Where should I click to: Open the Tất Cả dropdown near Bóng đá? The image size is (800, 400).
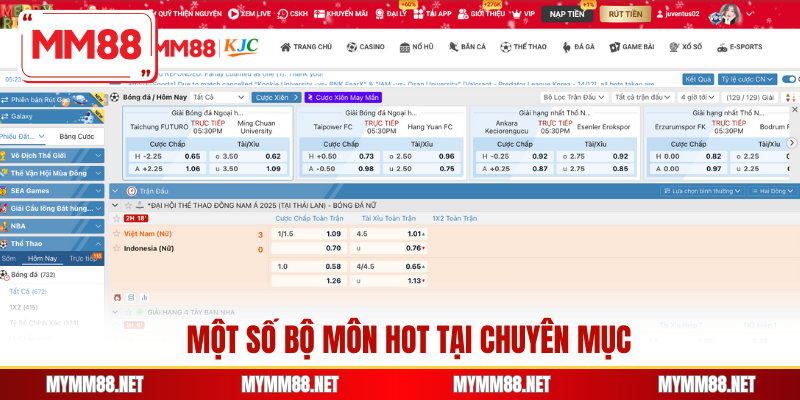pos(219,97)
